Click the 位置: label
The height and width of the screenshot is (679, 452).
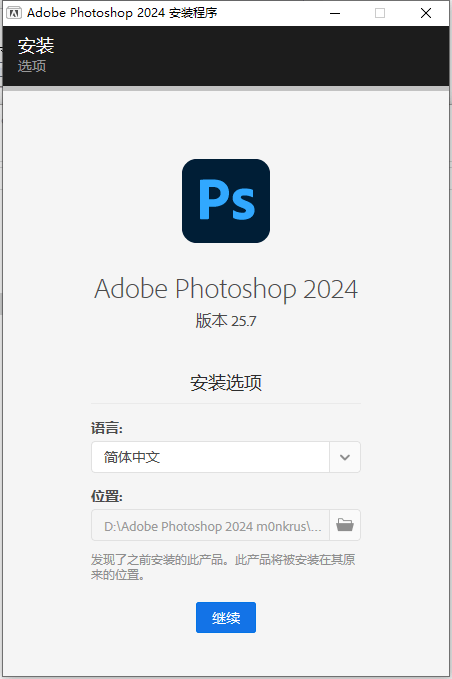(x=107, y=496)
